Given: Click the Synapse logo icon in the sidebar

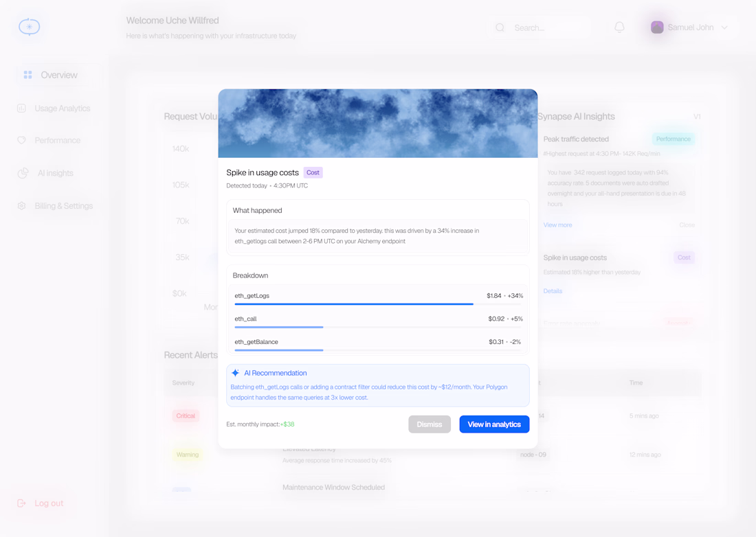Looking at the screenshot, I should pyautogui.click(x=30, y=27).
